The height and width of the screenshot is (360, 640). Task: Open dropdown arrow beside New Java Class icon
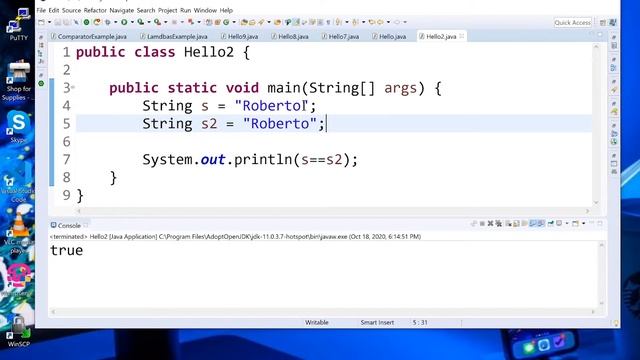point(234,22)
